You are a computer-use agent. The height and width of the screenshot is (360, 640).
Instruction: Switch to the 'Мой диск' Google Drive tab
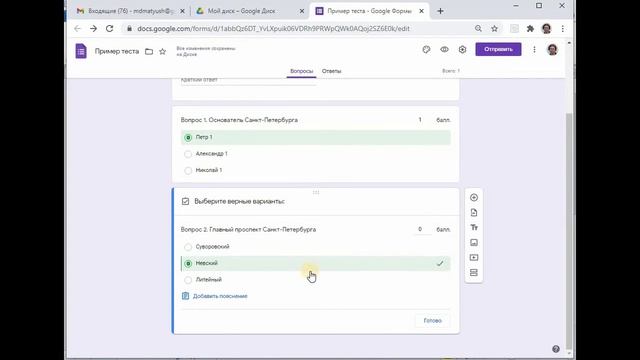coord(251,11)
